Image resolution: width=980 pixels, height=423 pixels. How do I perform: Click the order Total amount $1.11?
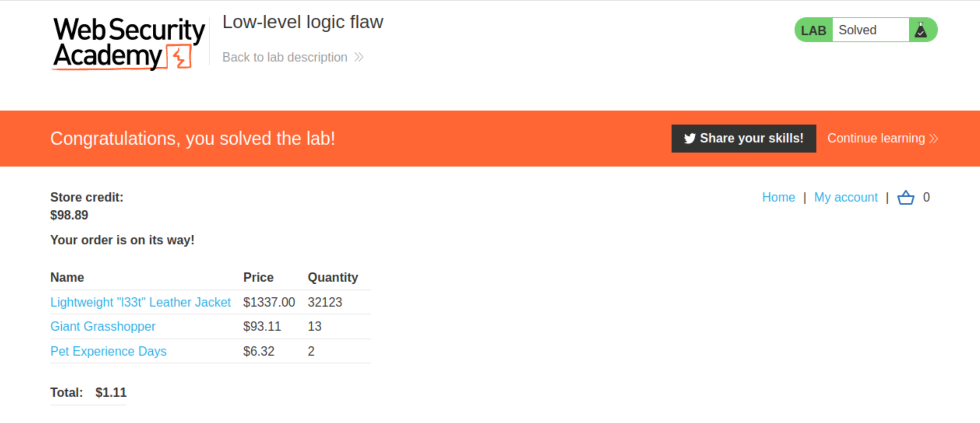pyautogui.click(x=111, y=392)
